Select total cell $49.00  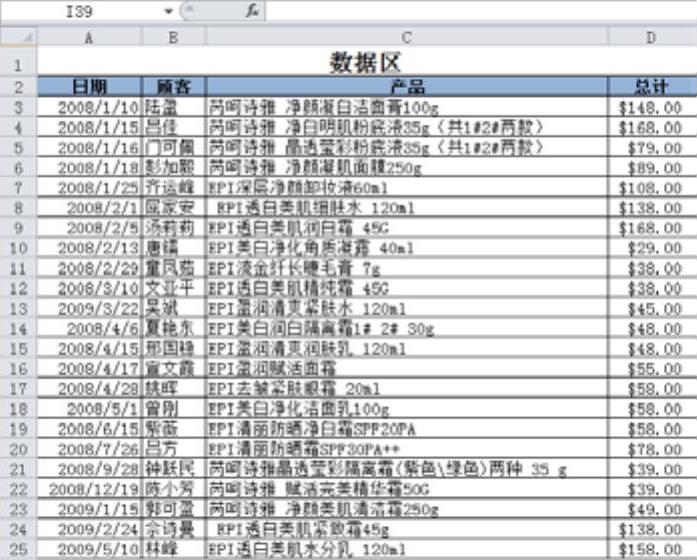point(652,509)
